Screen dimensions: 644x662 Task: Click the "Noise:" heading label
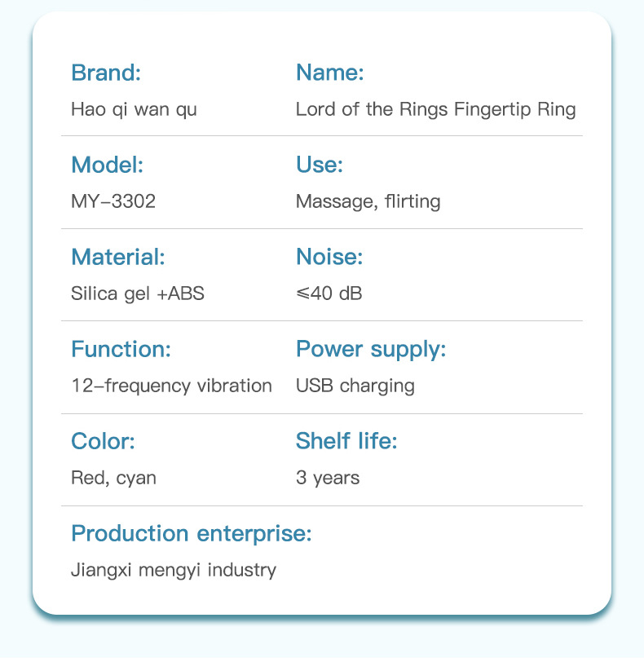click(329, 258)
